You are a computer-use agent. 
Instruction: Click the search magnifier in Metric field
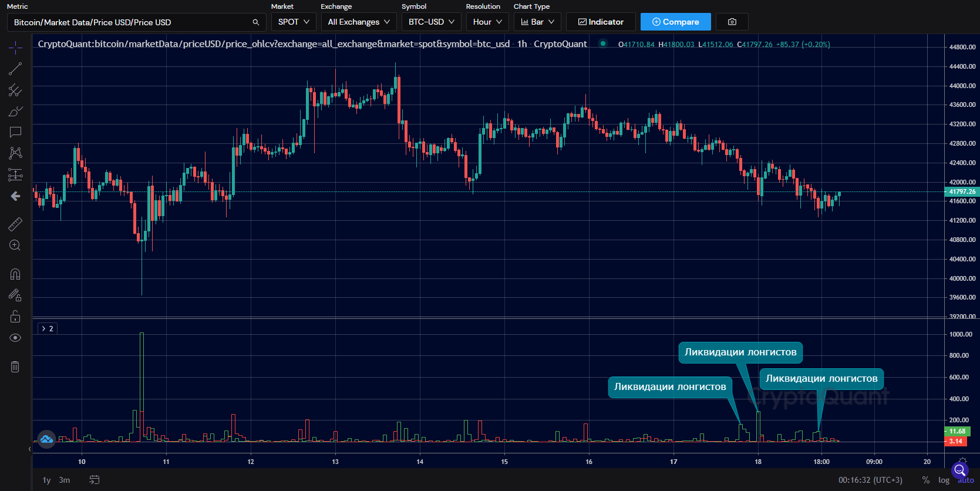click(256, 22)
